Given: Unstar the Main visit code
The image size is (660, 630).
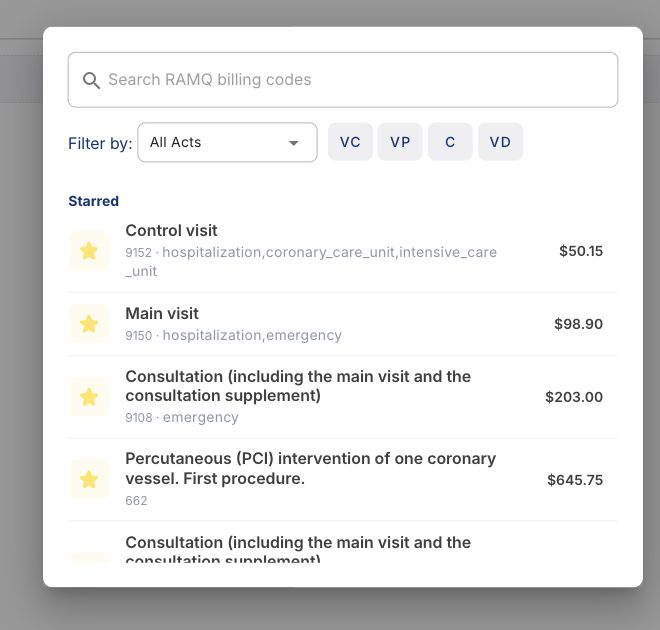Looking at the screenshot, I should (x=89, y=324).
